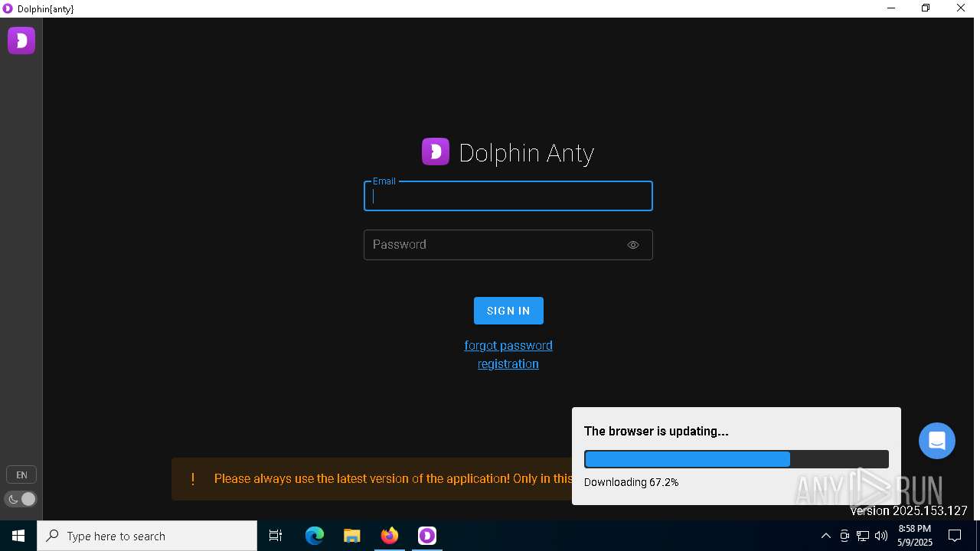Image resolution: width=980 pixels, height=551 pixels.
Task: Click the Version 2025.153.127 text
Action: click(x=909, y=510)
